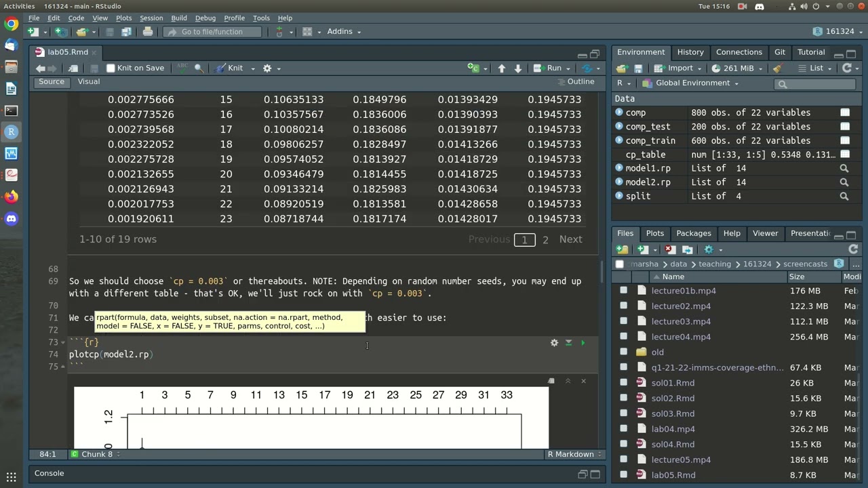
Task: Click the delete file icon in Files pane
Action: (x=670, y=249)
